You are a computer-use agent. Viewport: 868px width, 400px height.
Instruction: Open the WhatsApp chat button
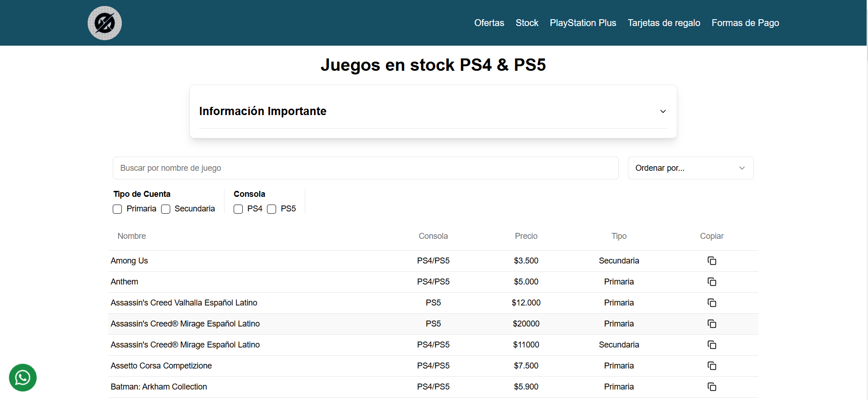click(x=23, y=378)
